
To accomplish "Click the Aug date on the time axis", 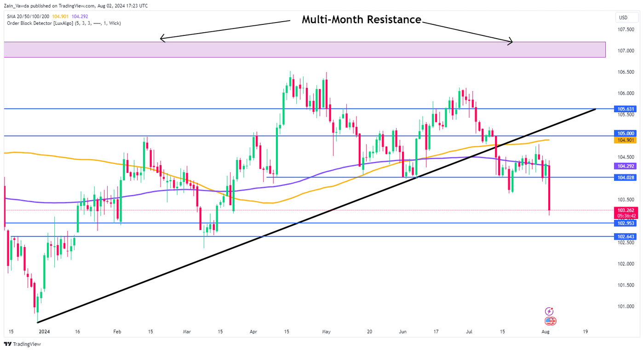I will [x=545, y=331].
